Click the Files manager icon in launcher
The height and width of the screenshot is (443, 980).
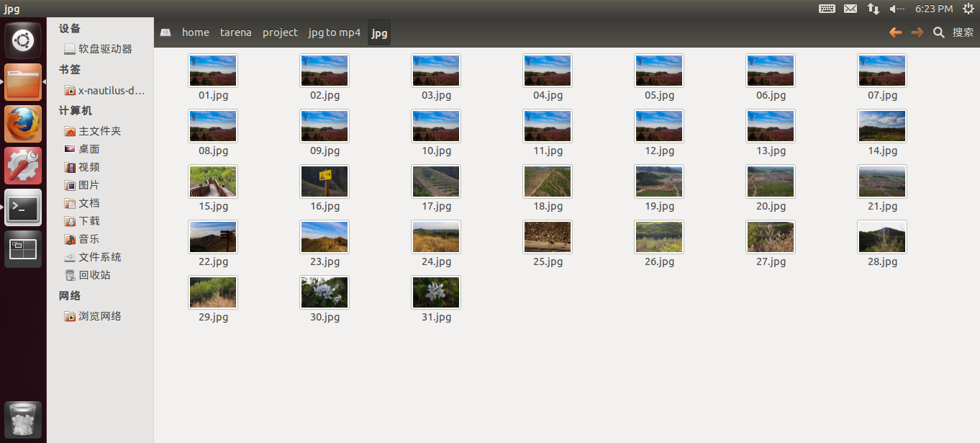point(23,82)
